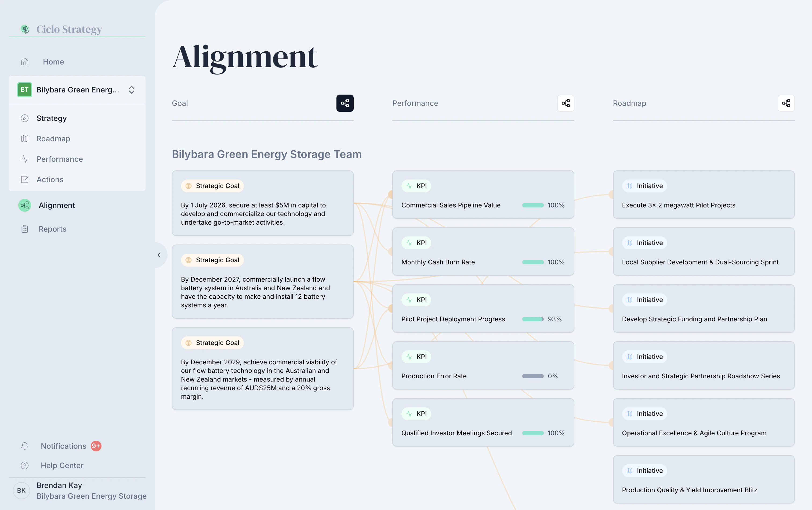Click the Notifications bell icon
Screen dimensions: 812x510
click(x=25, y=446)
